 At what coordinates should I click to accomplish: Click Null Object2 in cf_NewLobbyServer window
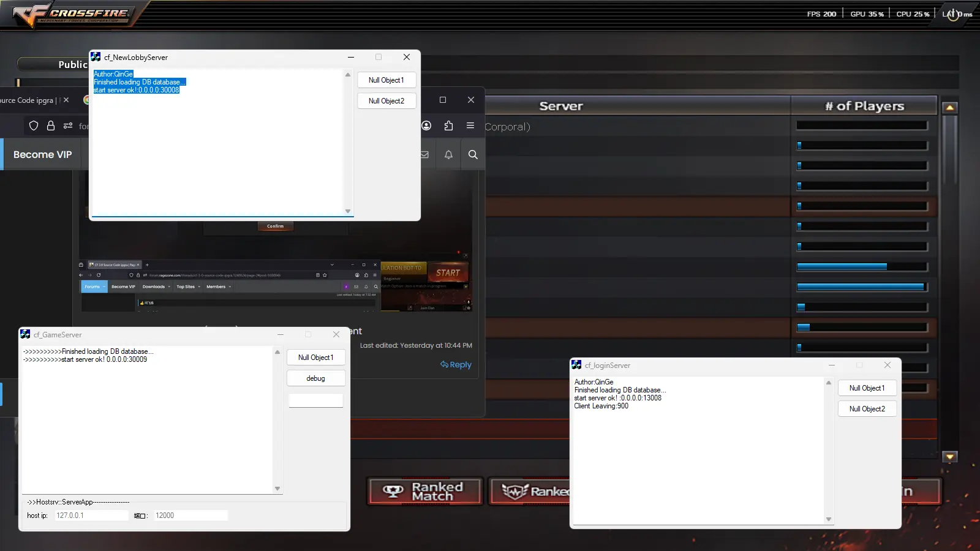click(386, 101)
